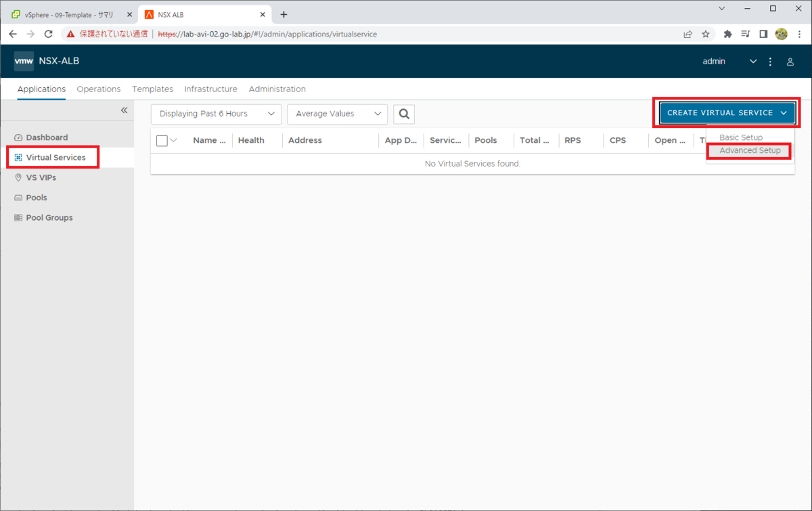Screen dimensions: 812x511
Task: Close the vSphere 09-Template tab
Action: coord(129,14)
